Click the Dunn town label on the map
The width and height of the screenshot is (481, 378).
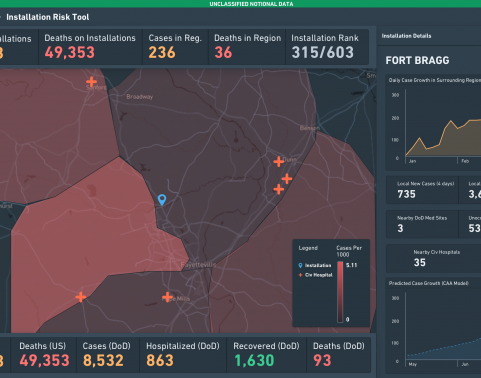289,159
